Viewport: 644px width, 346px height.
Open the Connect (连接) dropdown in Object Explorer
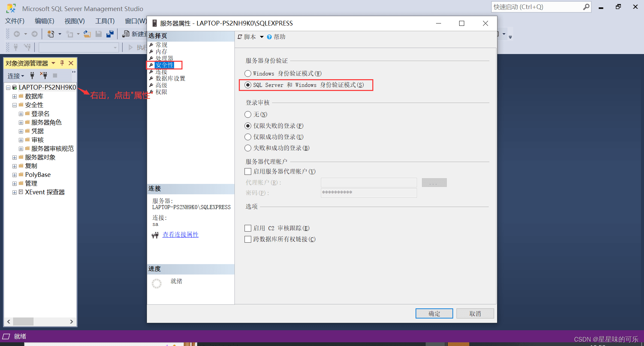coord(16,76)
